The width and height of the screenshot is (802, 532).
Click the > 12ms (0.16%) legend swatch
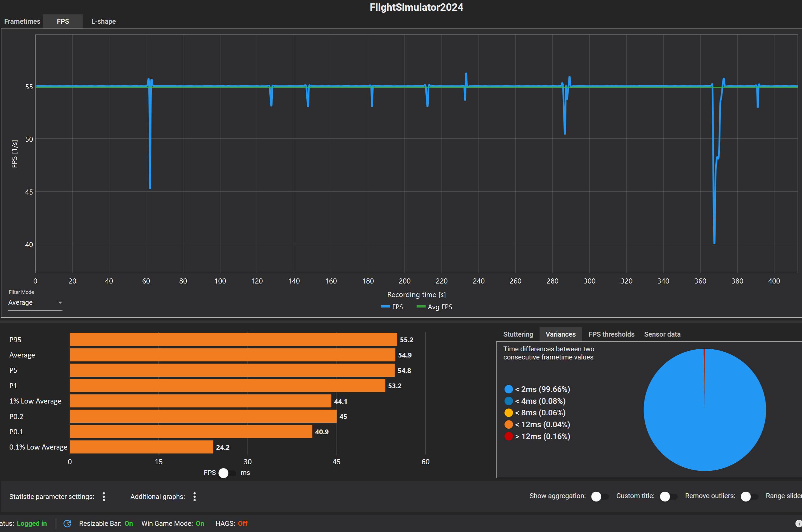coord(509,436)
